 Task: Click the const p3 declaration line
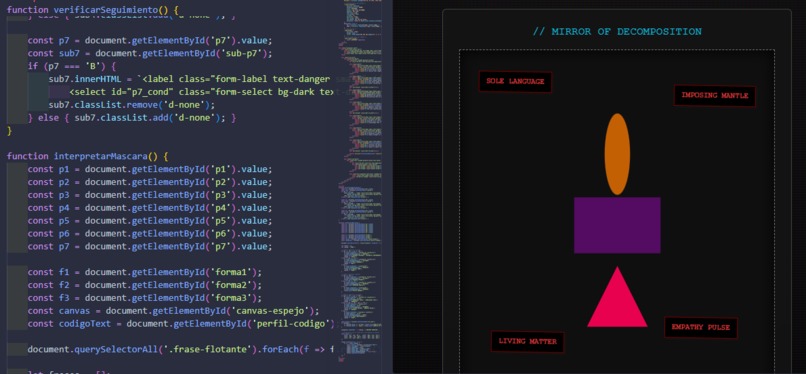pos(150,195)
